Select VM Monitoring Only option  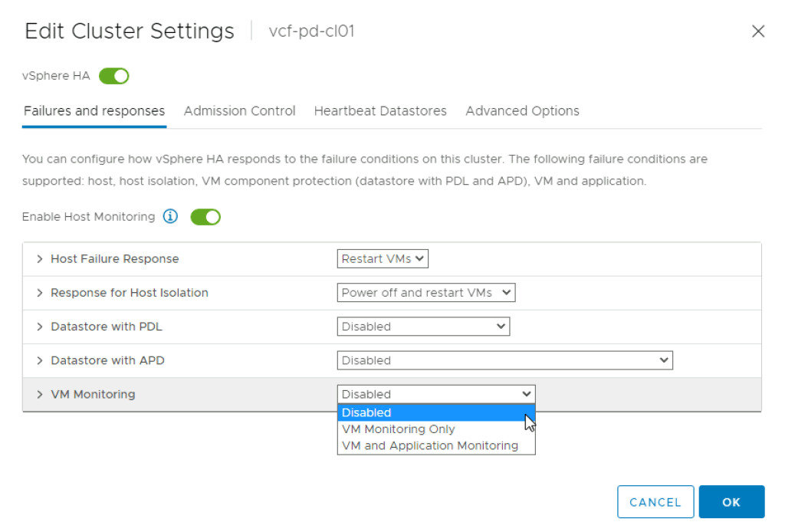click(399, 429)
